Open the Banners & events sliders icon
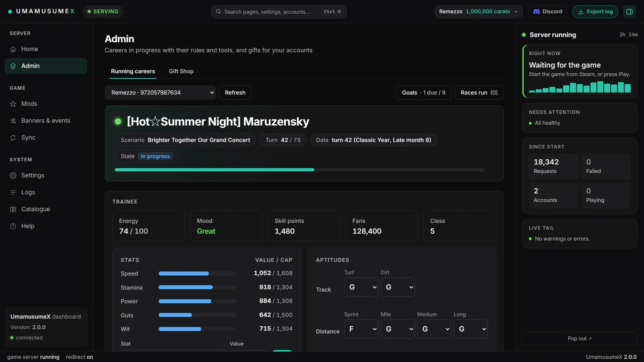This screenshot has width=644, height=362. (13, 121)
